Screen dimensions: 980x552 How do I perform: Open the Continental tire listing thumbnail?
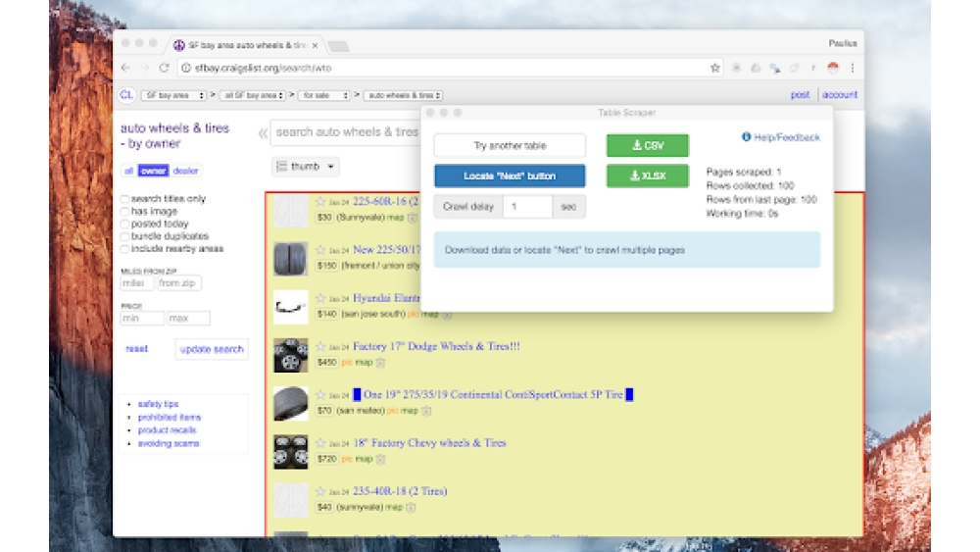pos(291,403)
